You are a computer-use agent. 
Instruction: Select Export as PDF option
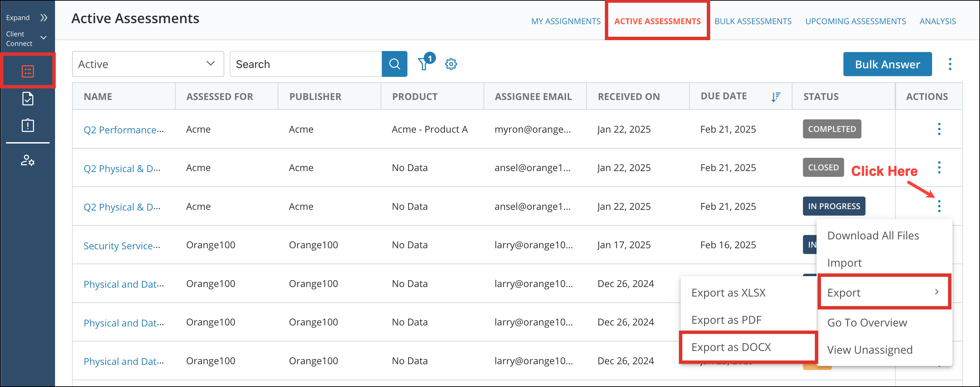point(726,320)
